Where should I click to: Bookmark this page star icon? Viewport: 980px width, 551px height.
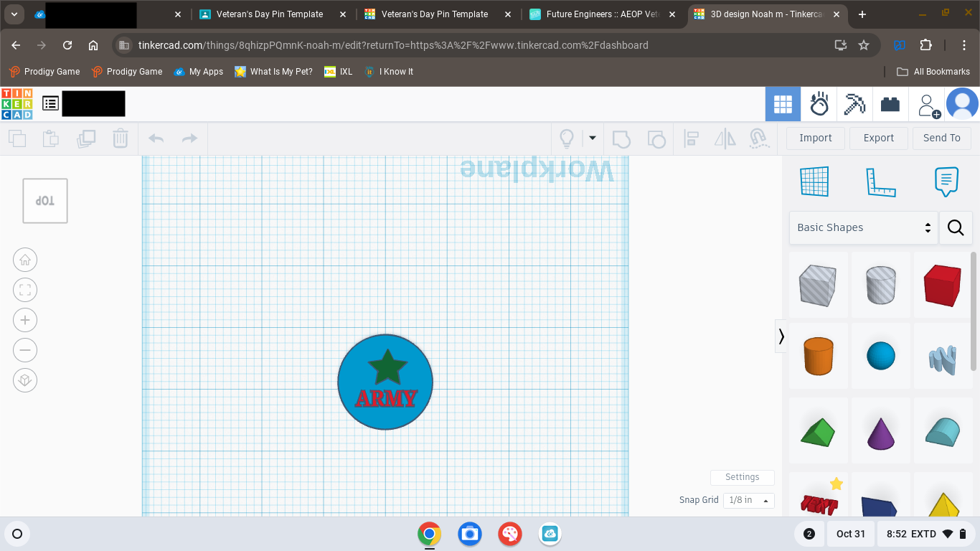pos(864,45)
